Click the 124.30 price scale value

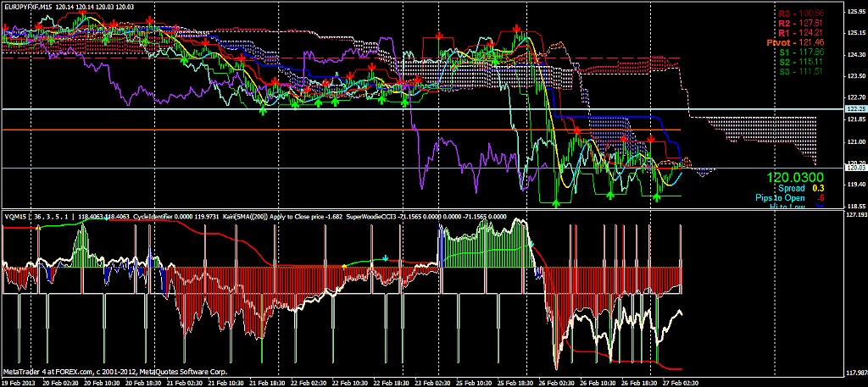(856, 55)
